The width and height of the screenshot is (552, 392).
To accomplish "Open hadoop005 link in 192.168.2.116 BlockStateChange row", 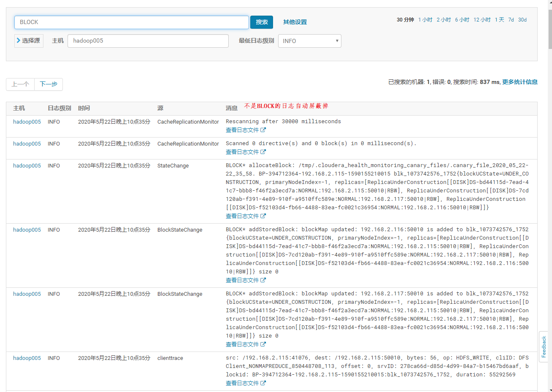I will click(x=27, y=230).
